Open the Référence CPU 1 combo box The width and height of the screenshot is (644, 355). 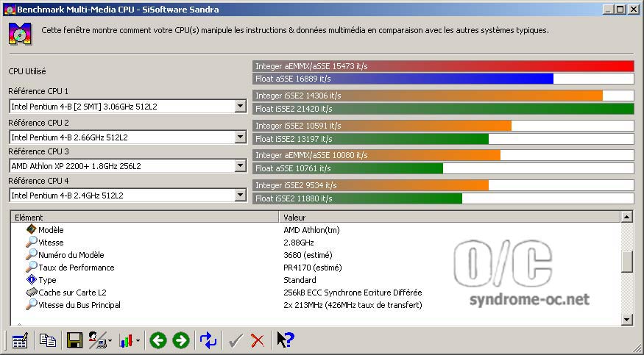click(x=241, y=106)
